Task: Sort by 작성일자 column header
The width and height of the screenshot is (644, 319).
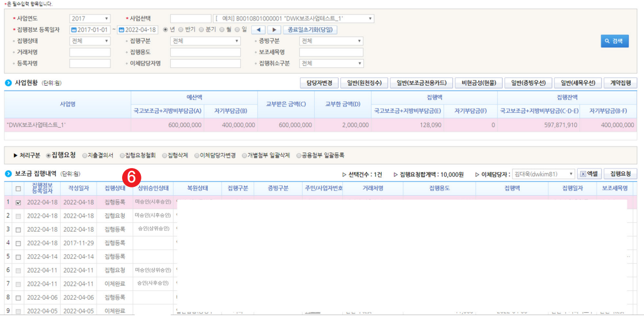Action: tap(79, 189)
